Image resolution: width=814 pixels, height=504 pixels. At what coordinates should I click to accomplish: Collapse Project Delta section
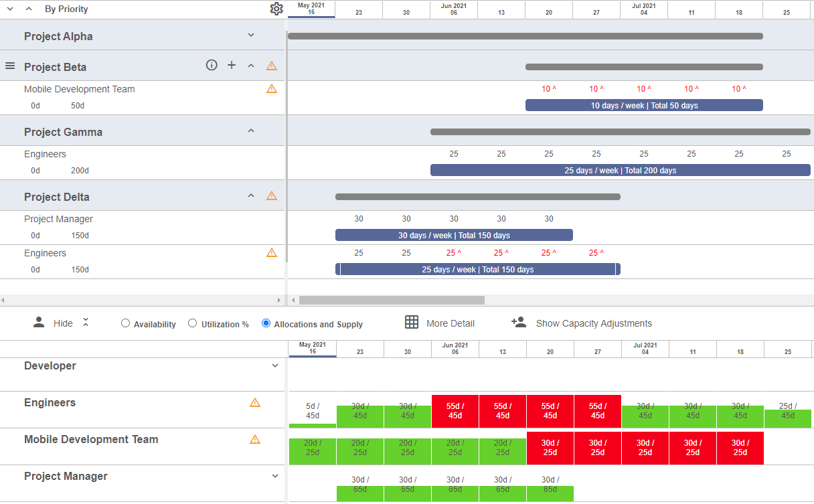click(251, 196)
